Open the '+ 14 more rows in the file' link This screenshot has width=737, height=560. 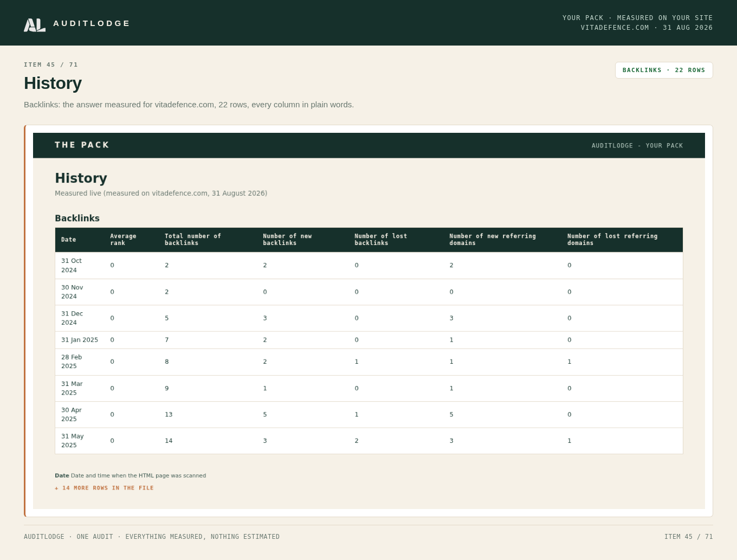[x=104, y=488]
